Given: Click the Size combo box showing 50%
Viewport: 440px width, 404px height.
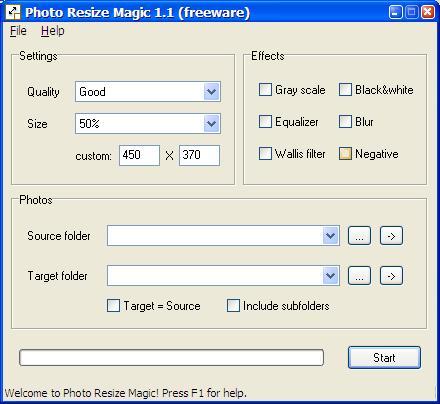Looking at the screenshot, I should tap(148, 124).
